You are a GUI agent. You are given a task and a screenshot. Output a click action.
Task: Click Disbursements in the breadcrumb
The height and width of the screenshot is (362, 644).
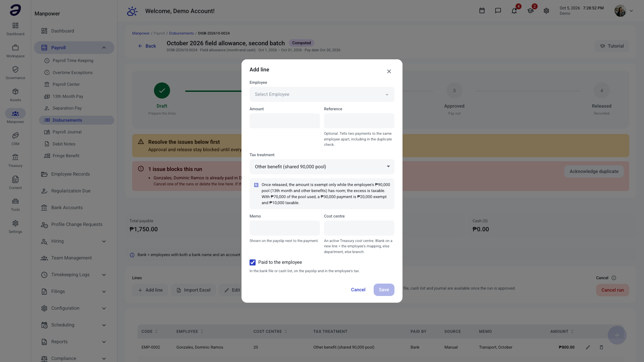pyautogui.click(x=181, y=33)
